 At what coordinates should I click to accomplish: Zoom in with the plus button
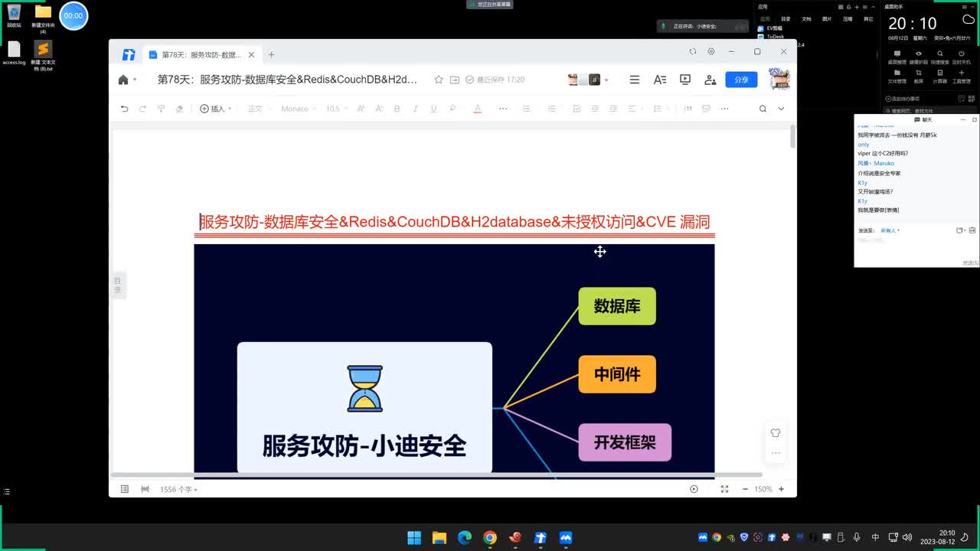781,489
